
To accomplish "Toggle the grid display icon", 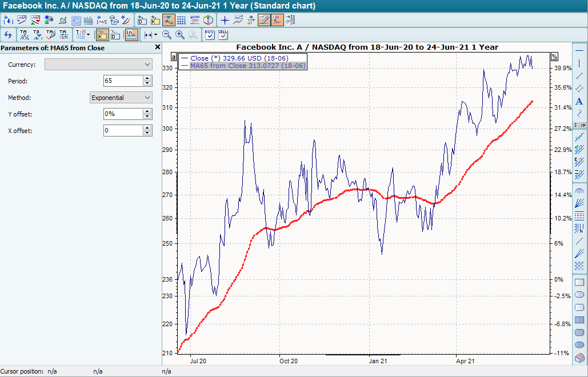I will tap(182, 20).
